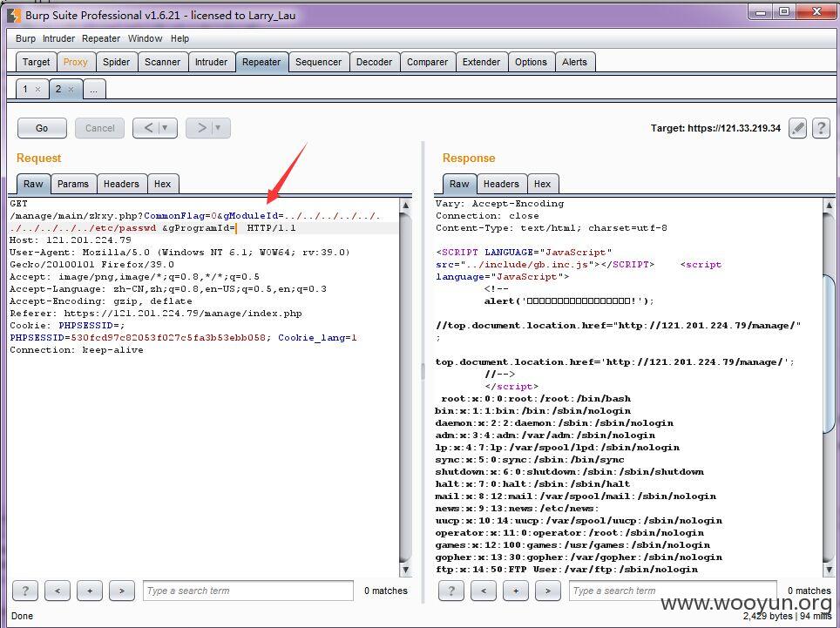
Task: Show request Raw view tab
Action: click(x=33, y=184)
